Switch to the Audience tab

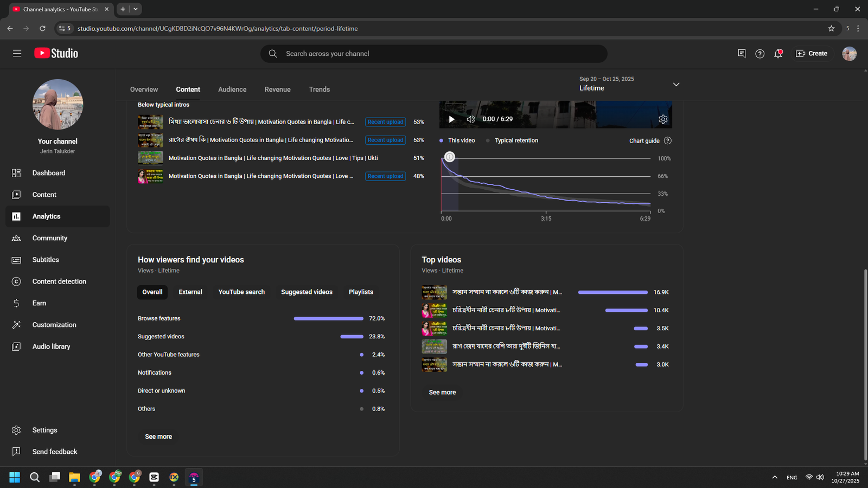pyautogui.click(x=232, y=89)
